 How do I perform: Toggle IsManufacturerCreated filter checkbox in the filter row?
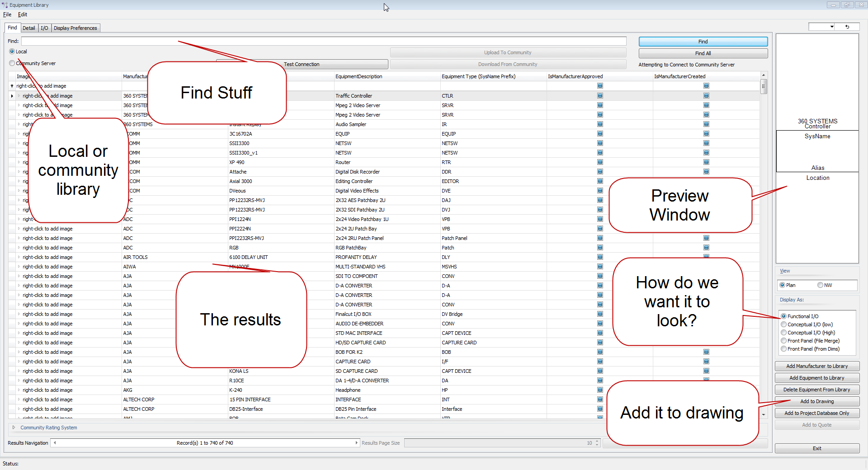(x=706, y=86)
